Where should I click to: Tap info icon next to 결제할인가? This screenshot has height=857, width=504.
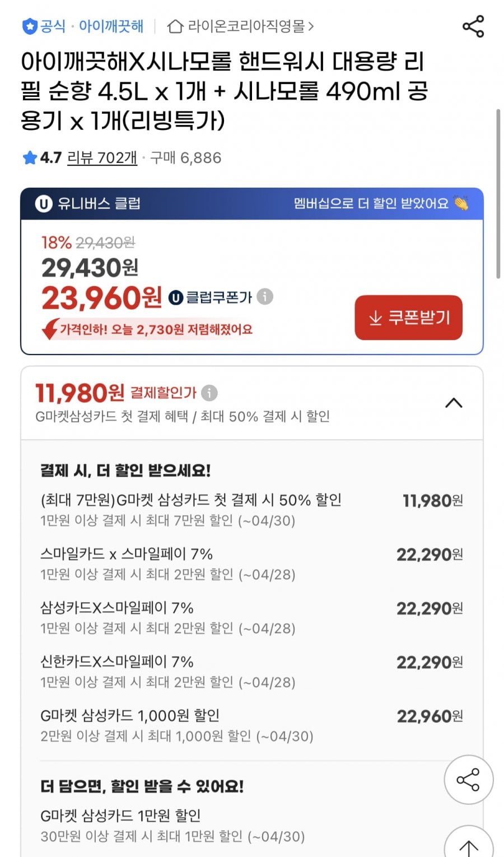tap(209, 393)
